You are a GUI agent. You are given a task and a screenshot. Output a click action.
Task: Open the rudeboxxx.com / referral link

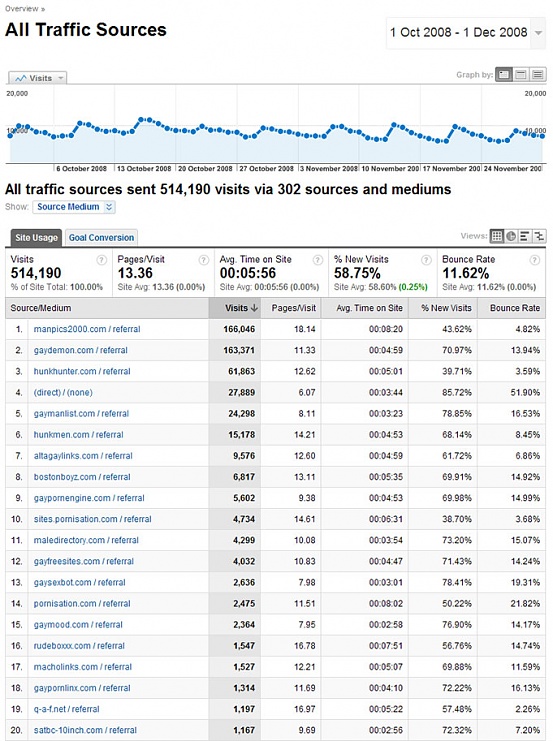click(x=79, y=646)
